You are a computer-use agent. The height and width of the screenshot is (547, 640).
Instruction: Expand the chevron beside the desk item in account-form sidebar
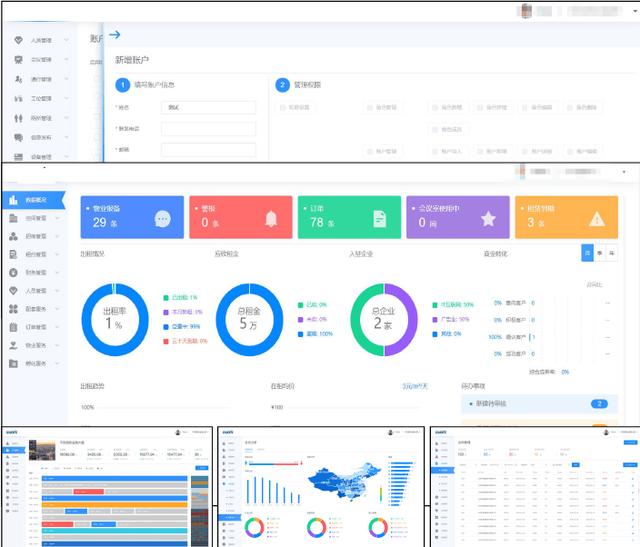pyautogui.click(x=67, y=98)
